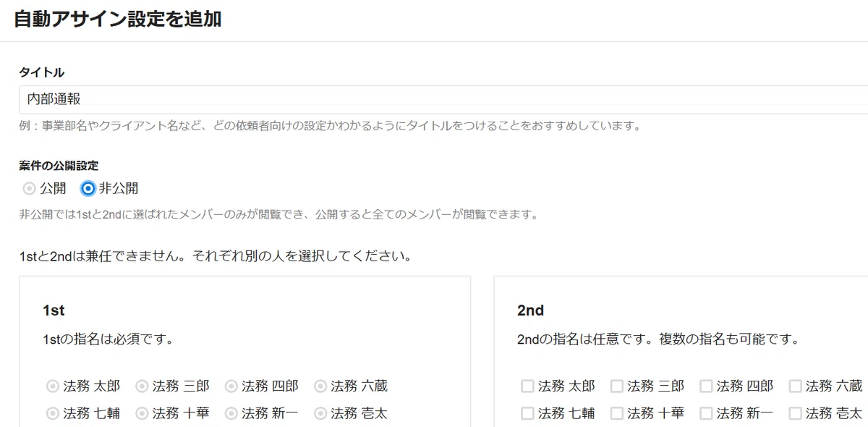Click the description starting with 非公開では1stと2nd

click(278, 215)
